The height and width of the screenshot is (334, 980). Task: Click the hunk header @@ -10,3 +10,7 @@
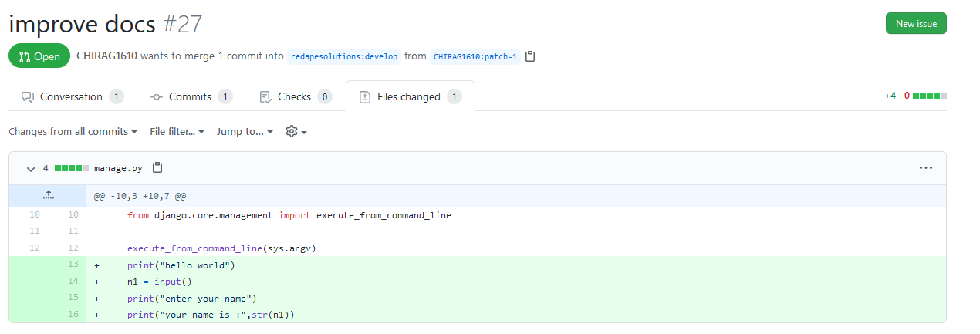[x=140, y=196]
